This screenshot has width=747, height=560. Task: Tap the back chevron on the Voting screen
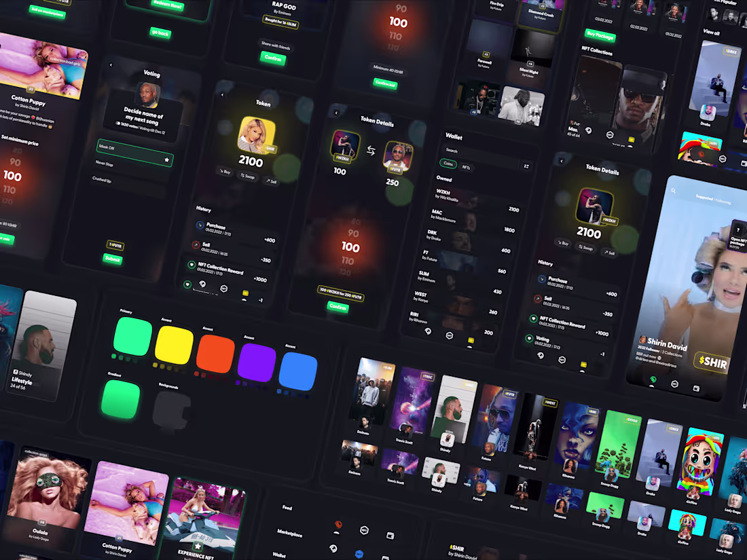pyautogui.click(x=111, y=65)
